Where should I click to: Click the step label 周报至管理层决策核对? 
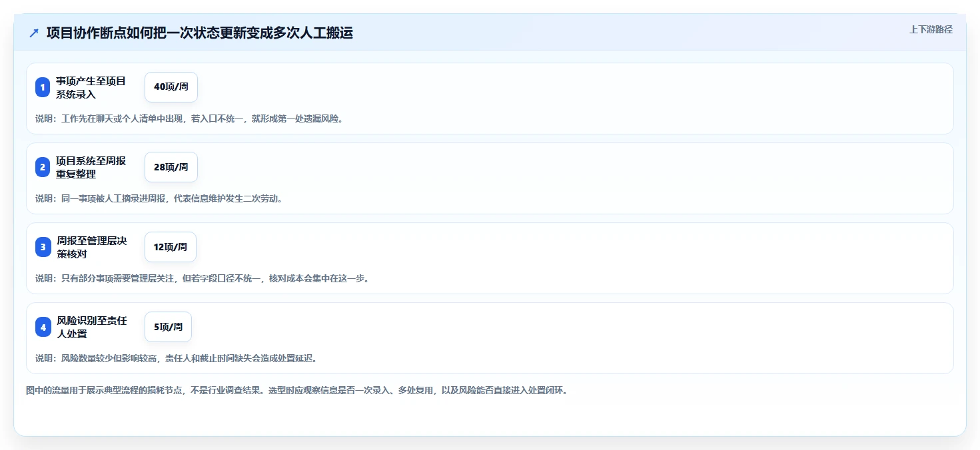point(91,247)
